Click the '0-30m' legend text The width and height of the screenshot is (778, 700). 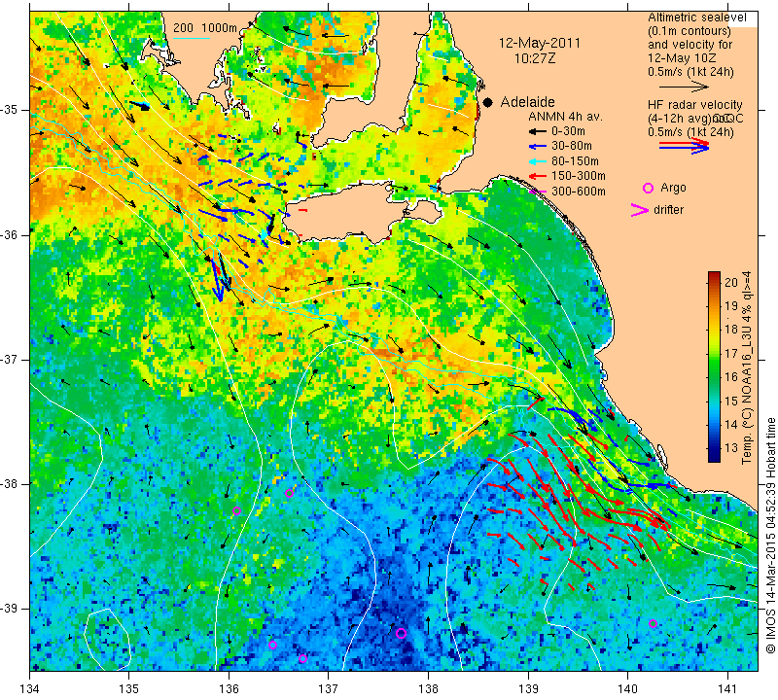pyautogui.click(x=568, y=131)
